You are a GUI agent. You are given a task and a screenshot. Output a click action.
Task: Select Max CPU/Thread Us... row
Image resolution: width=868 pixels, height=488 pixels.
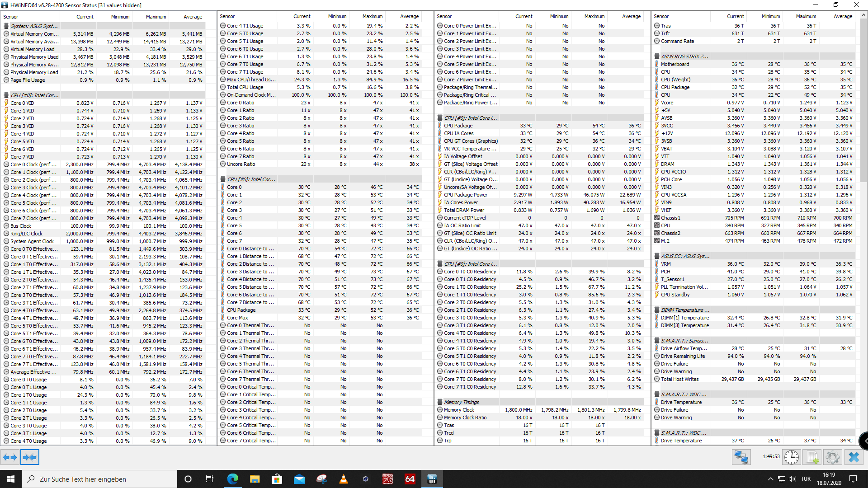[x=321, y=80]
